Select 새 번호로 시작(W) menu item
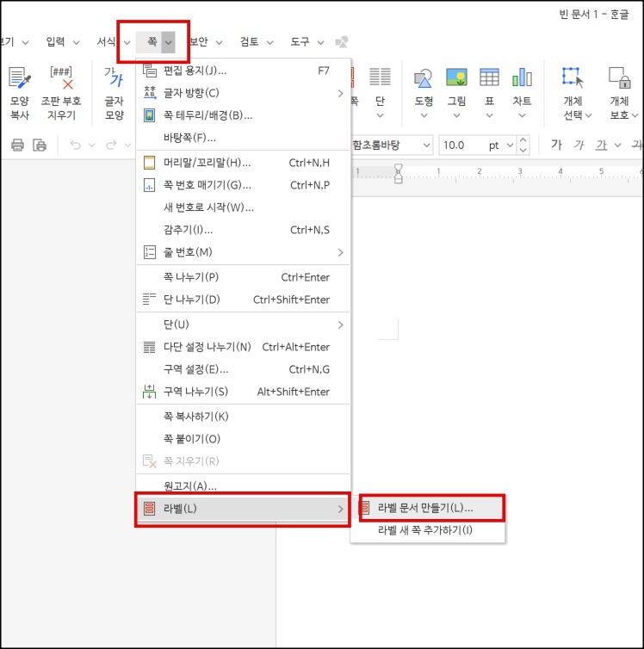This screenshot has height=649, width=644. coord(244,207)
